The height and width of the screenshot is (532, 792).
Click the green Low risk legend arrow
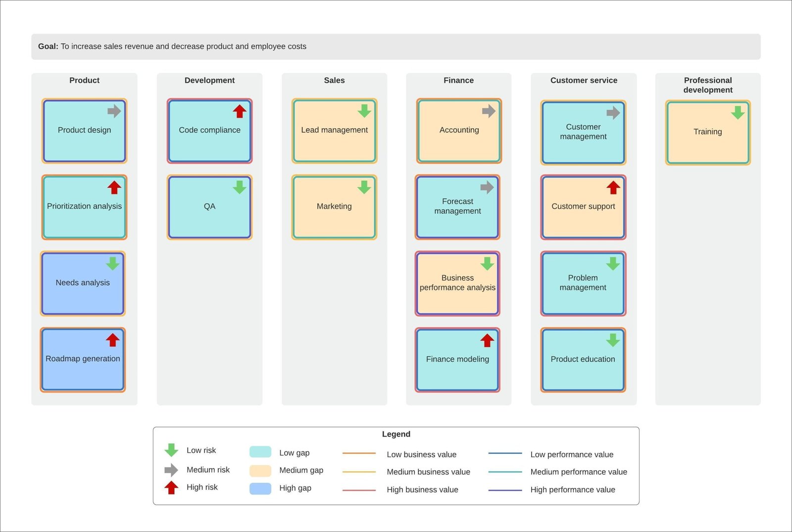coord(171,450)
